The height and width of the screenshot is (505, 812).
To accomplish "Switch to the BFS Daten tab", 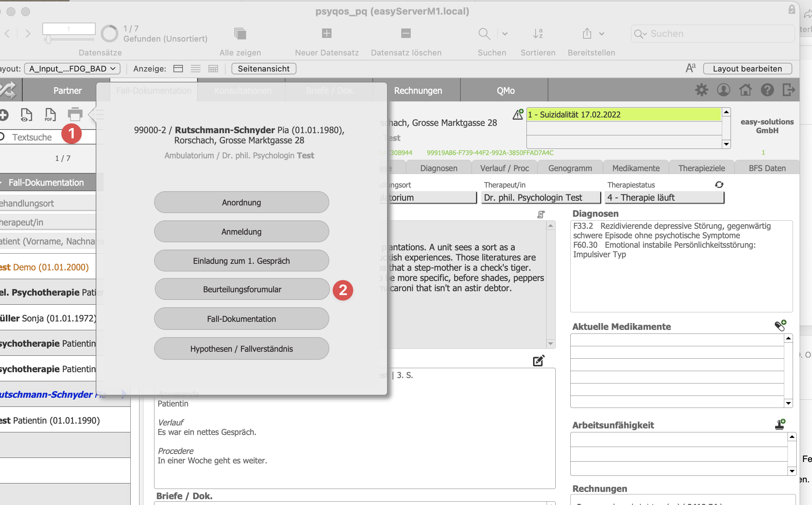I will point(767,168).
